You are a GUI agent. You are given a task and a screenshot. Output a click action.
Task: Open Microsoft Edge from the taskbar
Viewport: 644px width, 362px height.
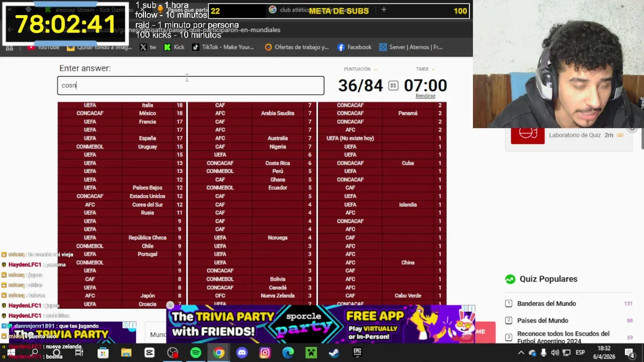point(288,353)
